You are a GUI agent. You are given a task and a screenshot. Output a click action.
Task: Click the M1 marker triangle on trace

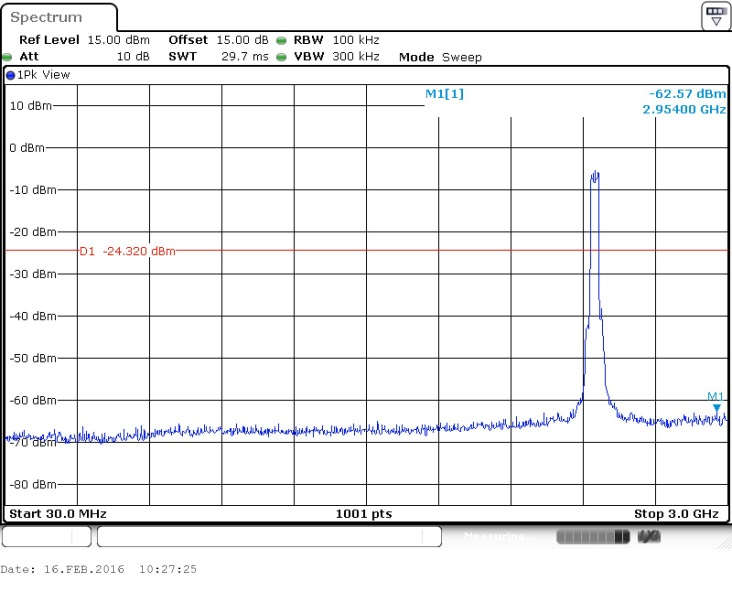pos(717,409)
